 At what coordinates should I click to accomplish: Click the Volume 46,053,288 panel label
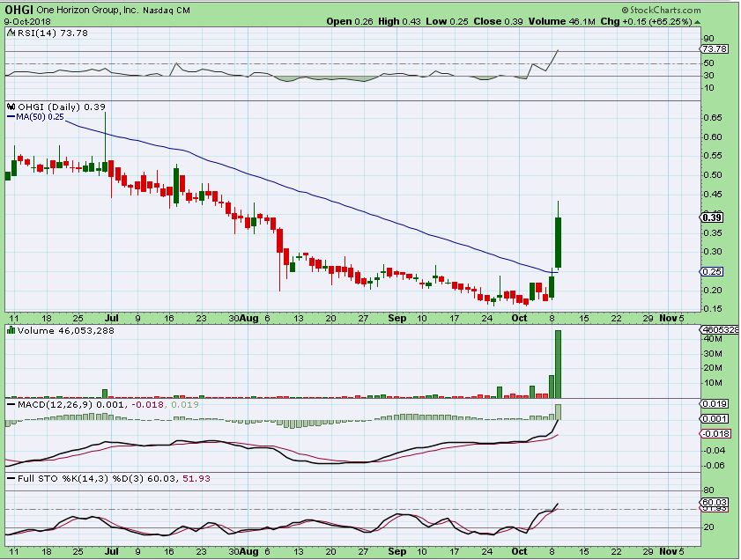[66, 330]
